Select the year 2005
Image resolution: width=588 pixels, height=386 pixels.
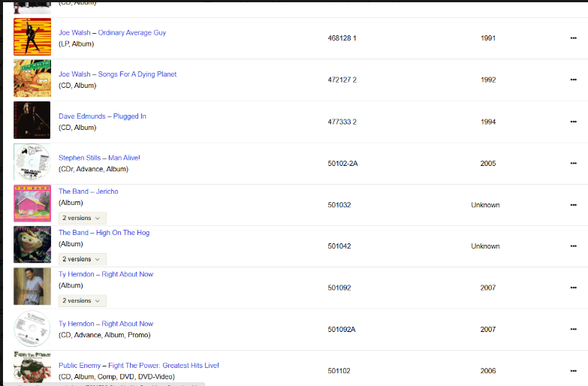(488, 163)
